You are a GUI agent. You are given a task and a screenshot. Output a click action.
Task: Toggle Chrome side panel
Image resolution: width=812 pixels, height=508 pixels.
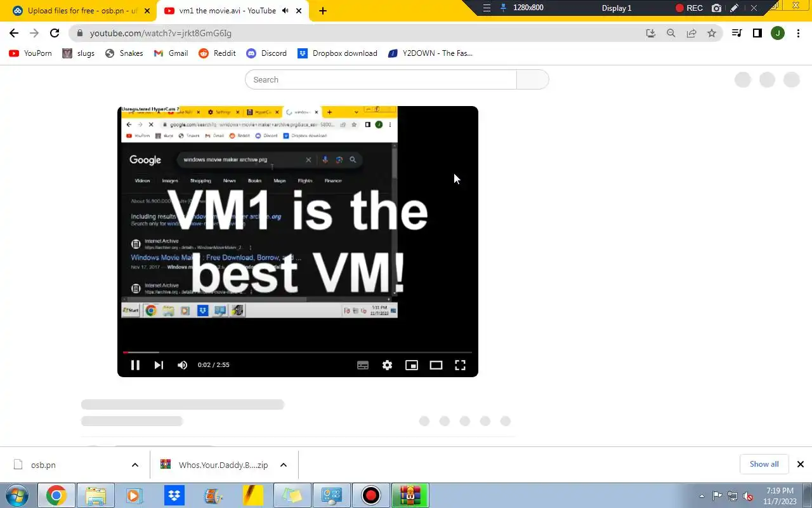click(757, 33)
